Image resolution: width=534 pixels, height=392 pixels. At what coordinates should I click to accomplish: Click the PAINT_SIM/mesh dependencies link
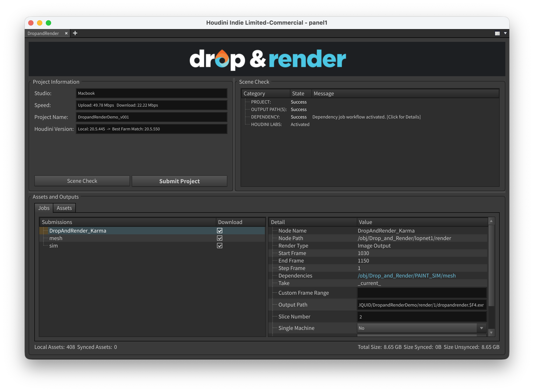coord(406,276)
